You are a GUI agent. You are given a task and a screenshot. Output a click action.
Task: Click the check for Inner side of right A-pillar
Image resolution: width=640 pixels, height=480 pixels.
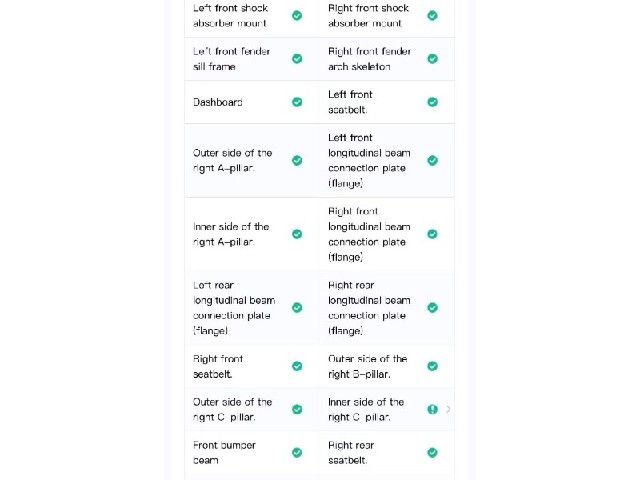coord(297,234)
